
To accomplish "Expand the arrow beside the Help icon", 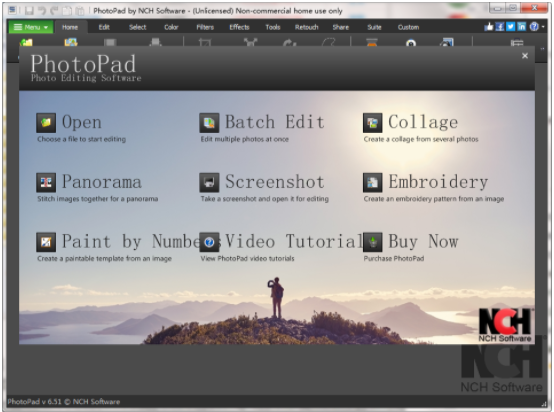I will pos(543,27).
